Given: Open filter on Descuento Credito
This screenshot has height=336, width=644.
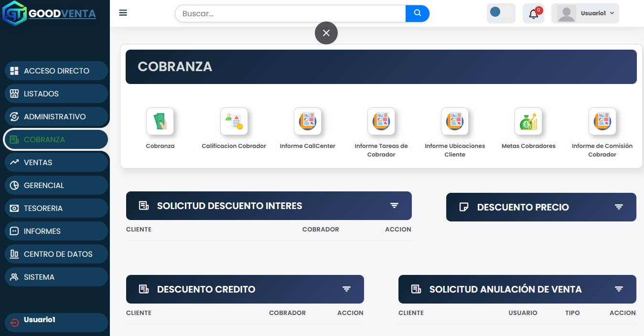Looking at the screenshot, I should point(346,289).
